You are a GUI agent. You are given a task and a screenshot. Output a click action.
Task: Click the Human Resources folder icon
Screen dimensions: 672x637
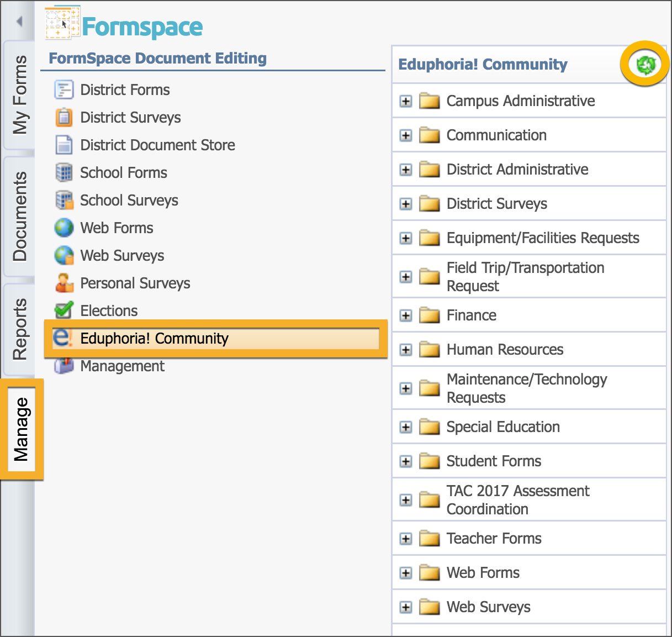tap(429, 350)
